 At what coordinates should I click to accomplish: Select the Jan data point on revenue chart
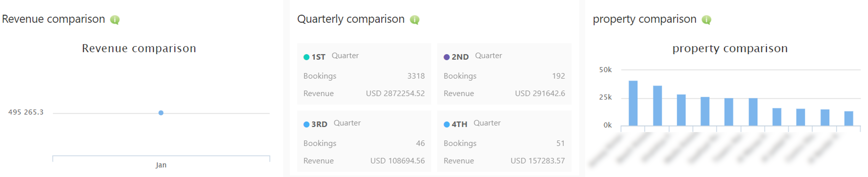point(161,113)
